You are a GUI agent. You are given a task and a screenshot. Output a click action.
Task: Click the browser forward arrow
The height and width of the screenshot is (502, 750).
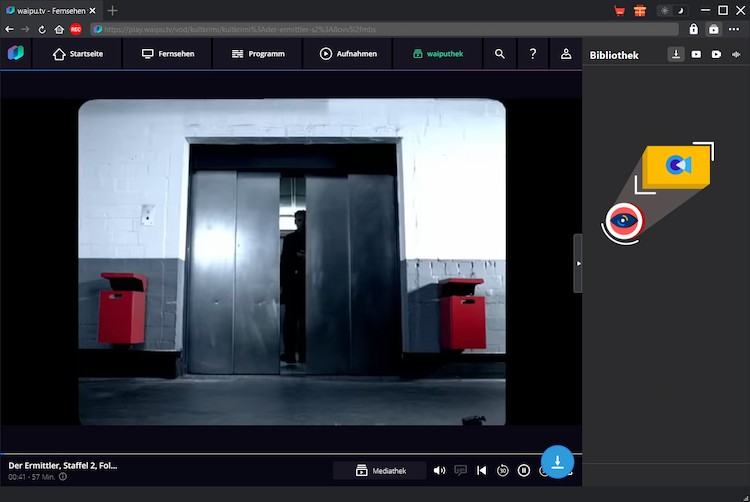pos(25,30)
